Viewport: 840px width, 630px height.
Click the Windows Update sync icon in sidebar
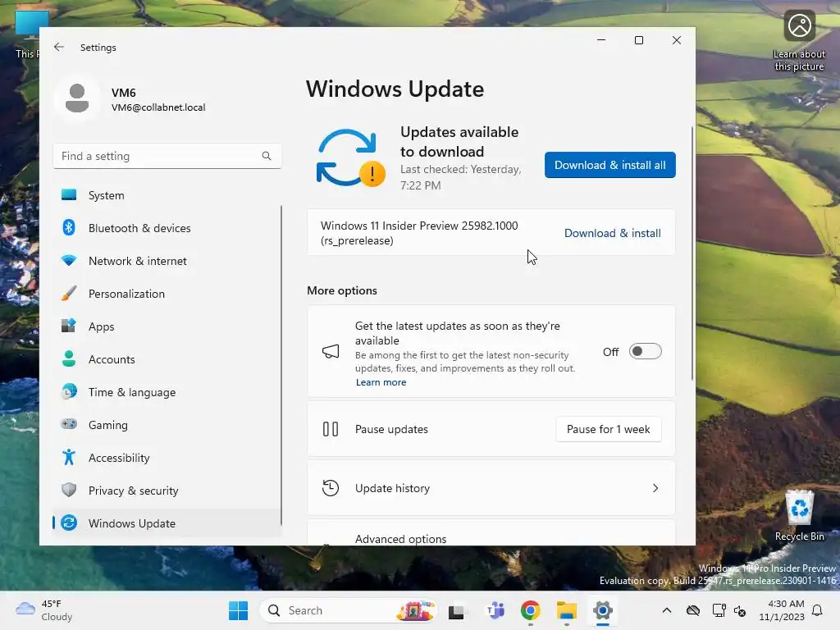69,523
